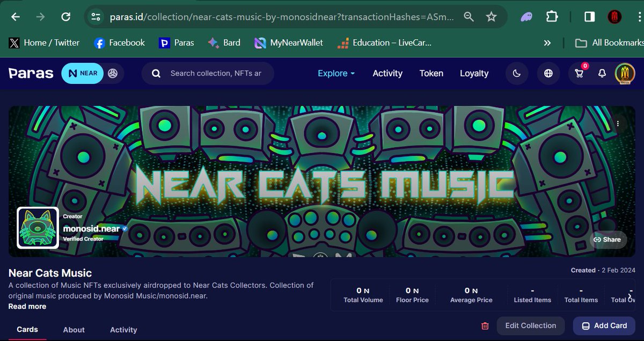644x341 pixels.
Task: Switch to the About tab
Action: pyautogui.click(x=74, y=330)
